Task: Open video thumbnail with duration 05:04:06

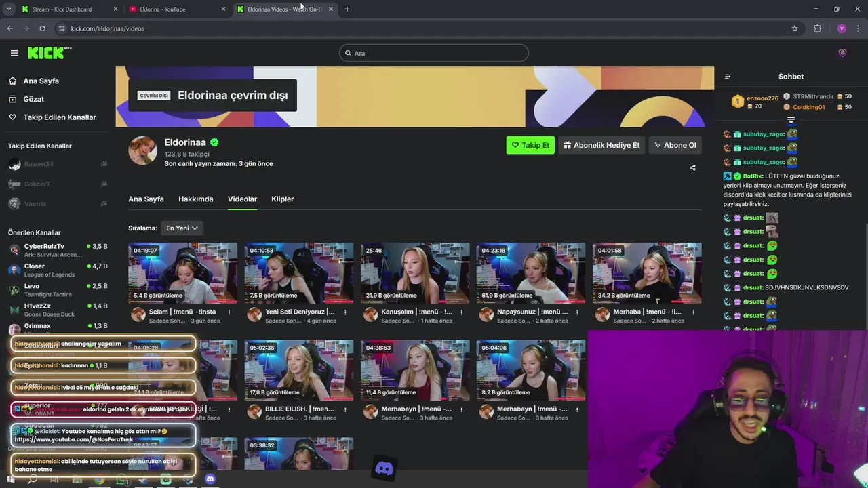Action: click(x=531, y=370)
